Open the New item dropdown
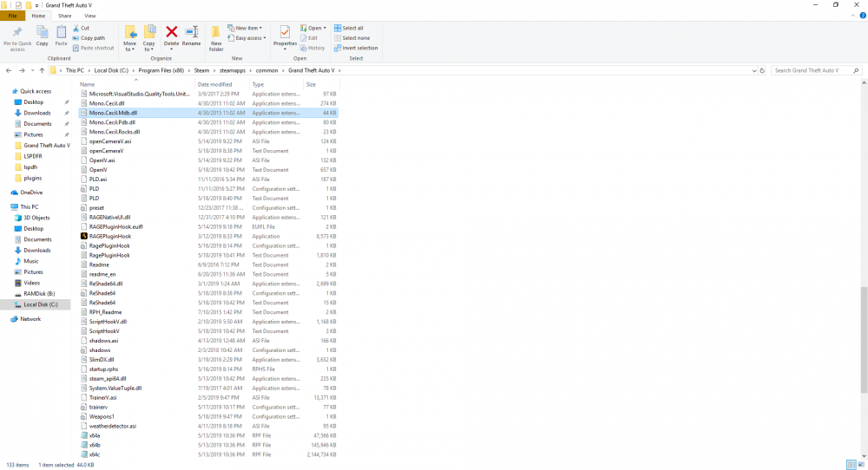 (245, 28)
